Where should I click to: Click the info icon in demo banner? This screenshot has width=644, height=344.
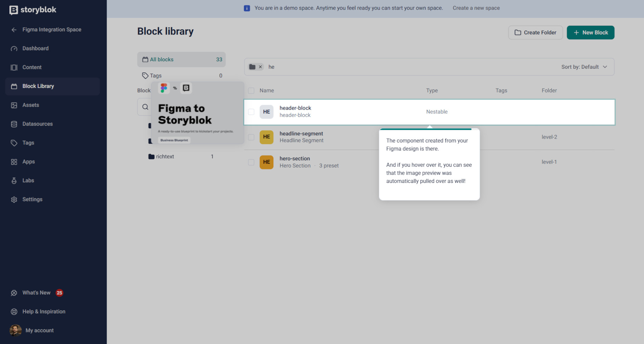[247, 8]
